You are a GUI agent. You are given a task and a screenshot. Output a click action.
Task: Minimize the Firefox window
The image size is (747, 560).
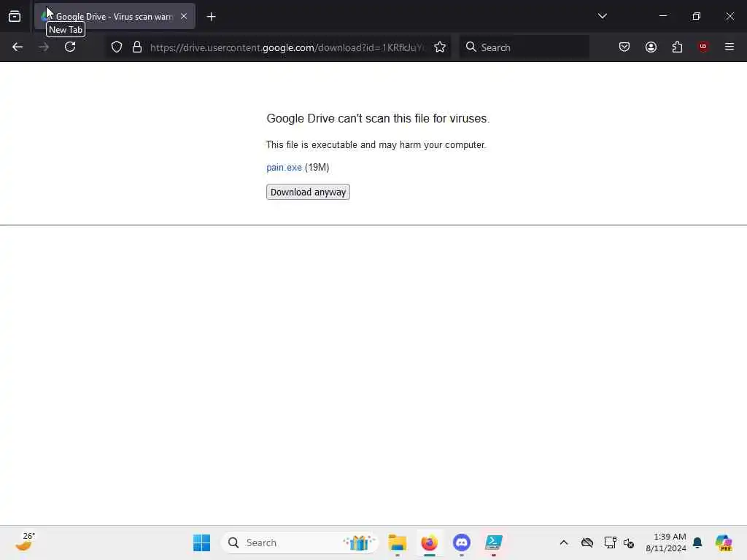pos(663,16)
